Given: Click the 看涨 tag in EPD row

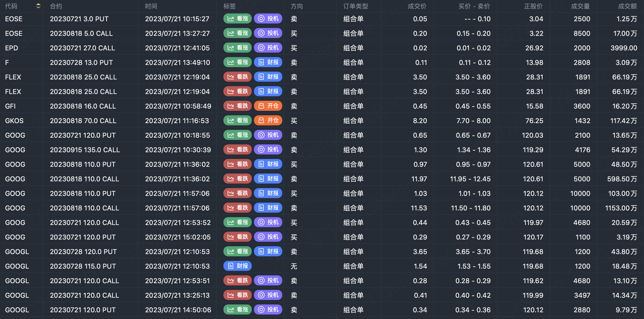Looking at the screenshot, I should [x=237, y=48].
